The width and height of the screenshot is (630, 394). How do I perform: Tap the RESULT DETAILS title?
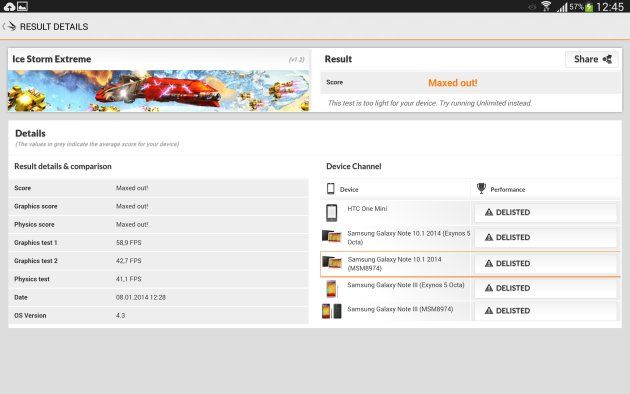click(54, 27)
